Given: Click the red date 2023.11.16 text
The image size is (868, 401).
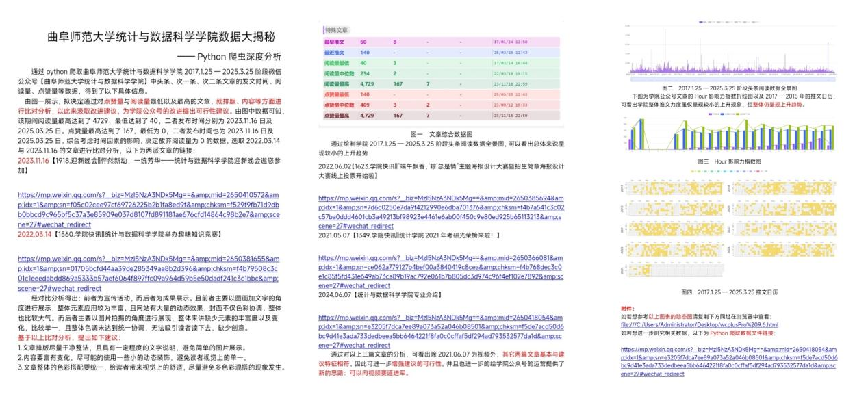Looking at the screenshot, I should point(34,159).
